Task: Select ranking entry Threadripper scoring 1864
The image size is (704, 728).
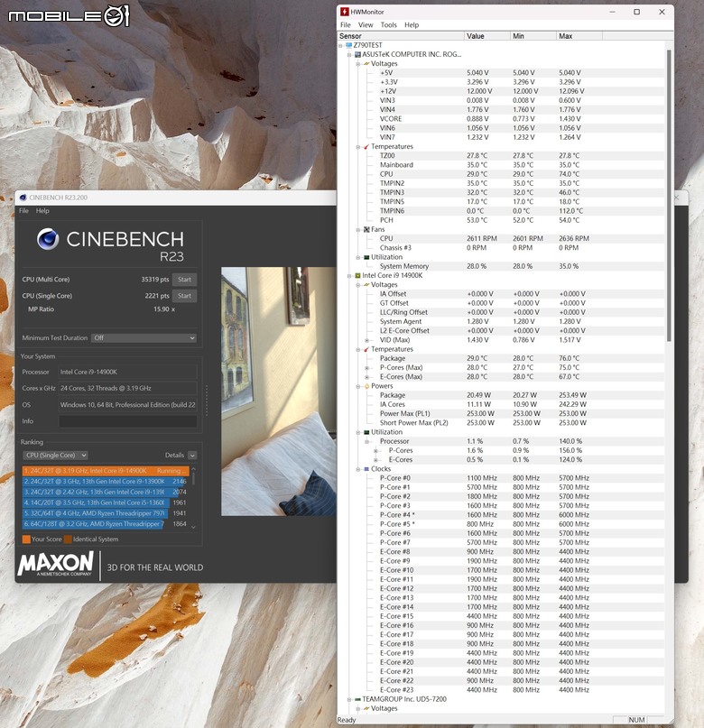Action: [x=106, y=524]
